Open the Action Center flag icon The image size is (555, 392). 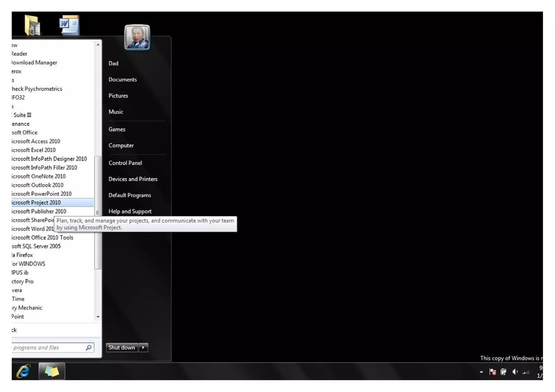(492, 372)
